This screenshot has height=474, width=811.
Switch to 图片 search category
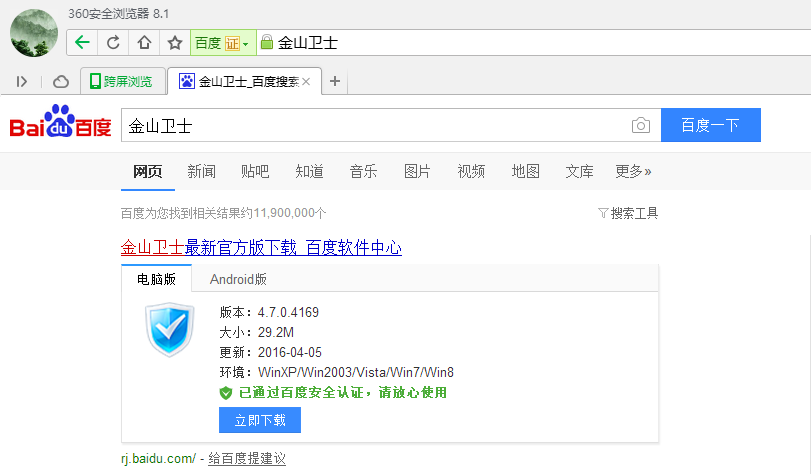(417, 171)
